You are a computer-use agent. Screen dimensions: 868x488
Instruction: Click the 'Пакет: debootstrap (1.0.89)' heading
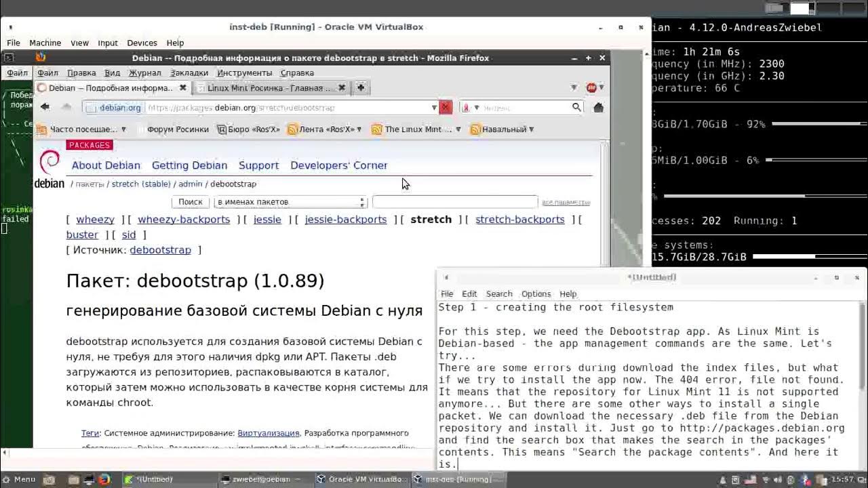tap(195, 281)
